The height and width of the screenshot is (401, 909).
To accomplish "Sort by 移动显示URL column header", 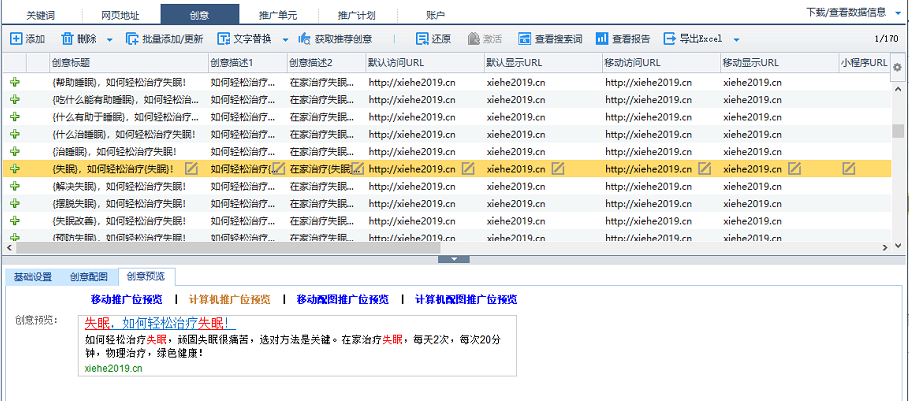I will pyautogui.click(x=779, y=63).
